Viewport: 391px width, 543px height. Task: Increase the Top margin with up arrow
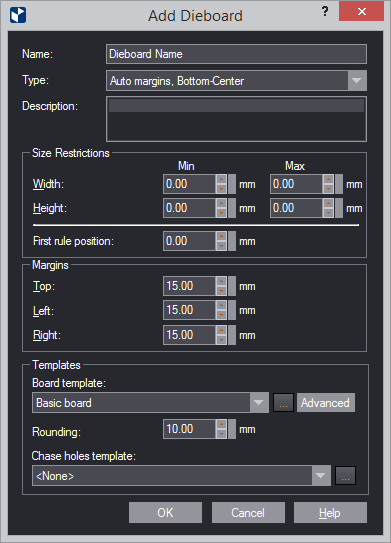click(221, 281)
